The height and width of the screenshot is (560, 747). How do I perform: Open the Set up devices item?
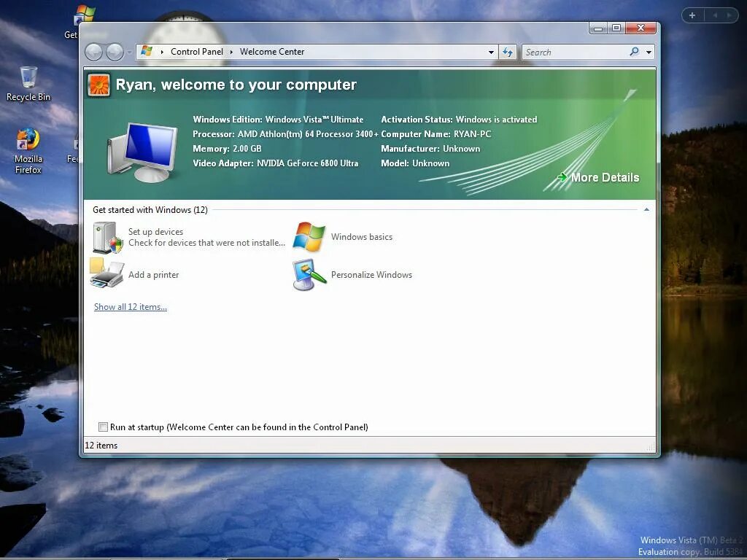155,231
